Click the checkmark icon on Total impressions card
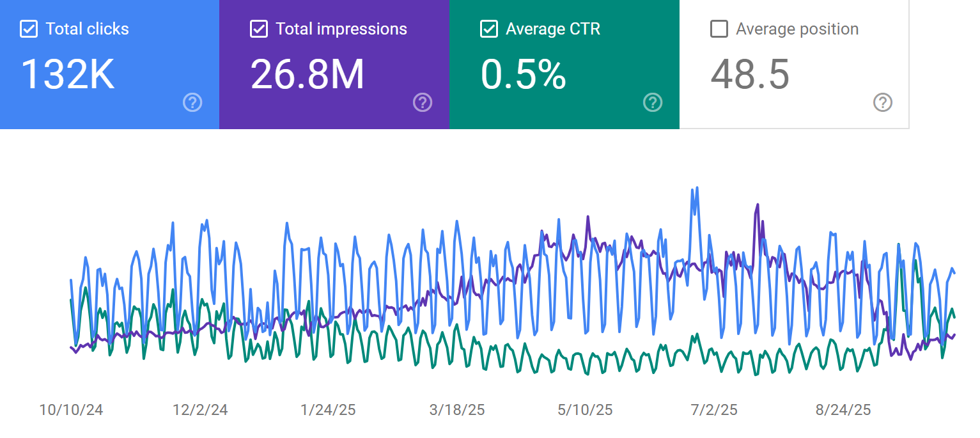 pos(259,29)
